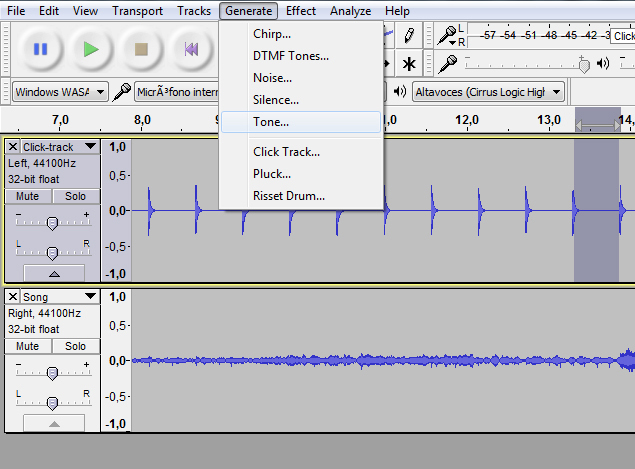Close the open Generate menu
Image resolution: width=635 pixels, height=469 pixels.
pyautogui.click(x=249, y=11)
